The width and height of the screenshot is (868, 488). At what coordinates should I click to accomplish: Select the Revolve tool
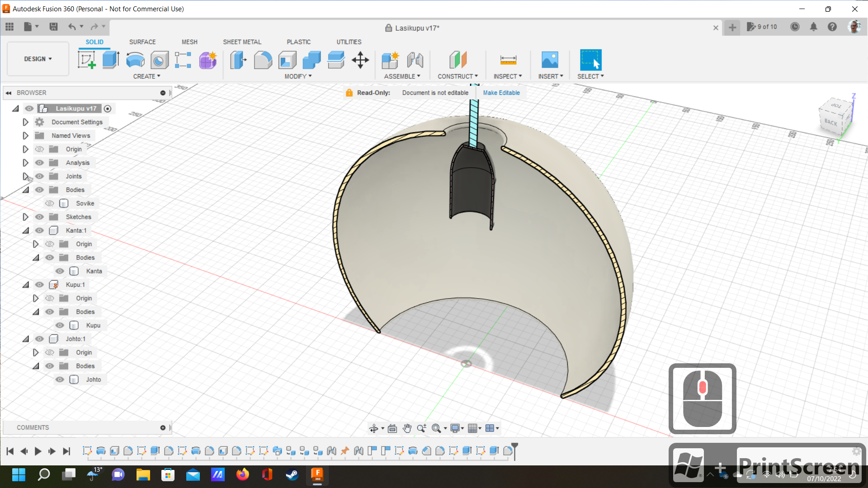(135, 60)
